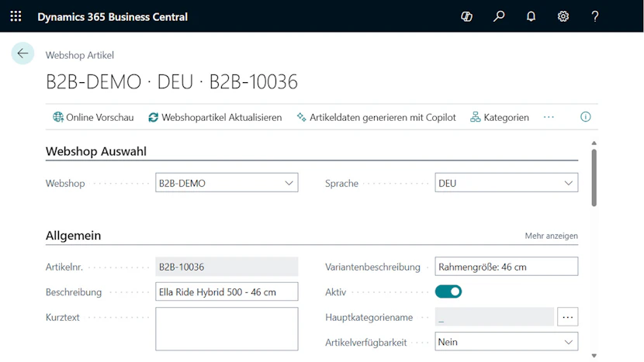Viewport: 644px width, 362px height.
Task: Click the Webshop Artikel breadcrumb text
Action: [x=80, y=55]
